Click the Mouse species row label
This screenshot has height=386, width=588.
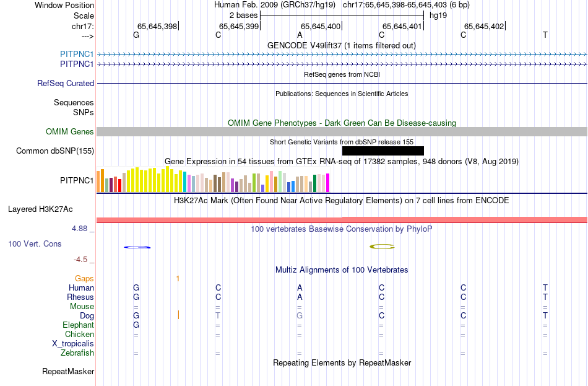[x=82, y=307]
